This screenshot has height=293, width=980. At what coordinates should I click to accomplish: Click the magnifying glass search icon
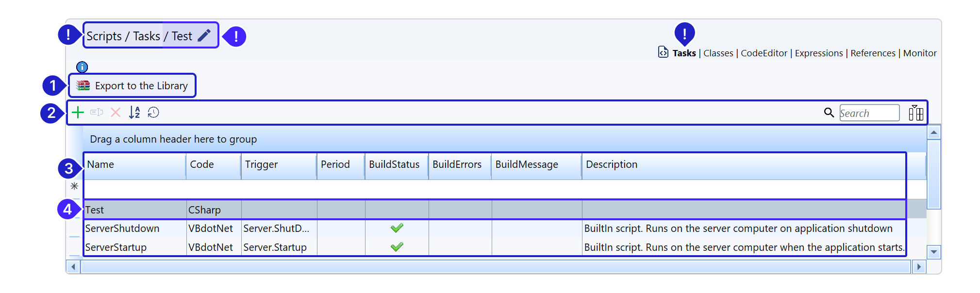tap(829, 113)
